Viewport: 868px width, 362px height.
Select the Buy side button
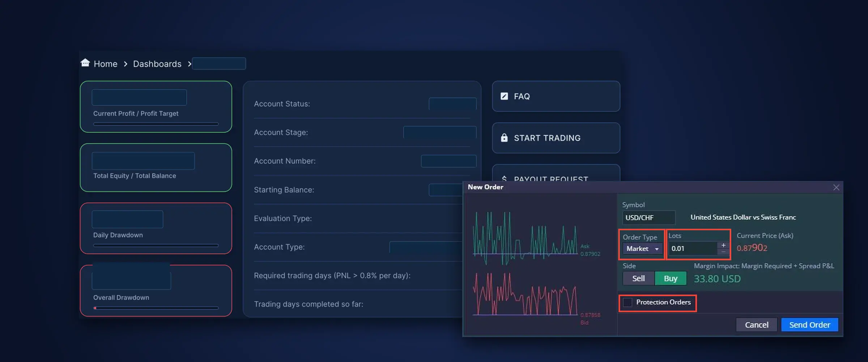coord(671,278)
